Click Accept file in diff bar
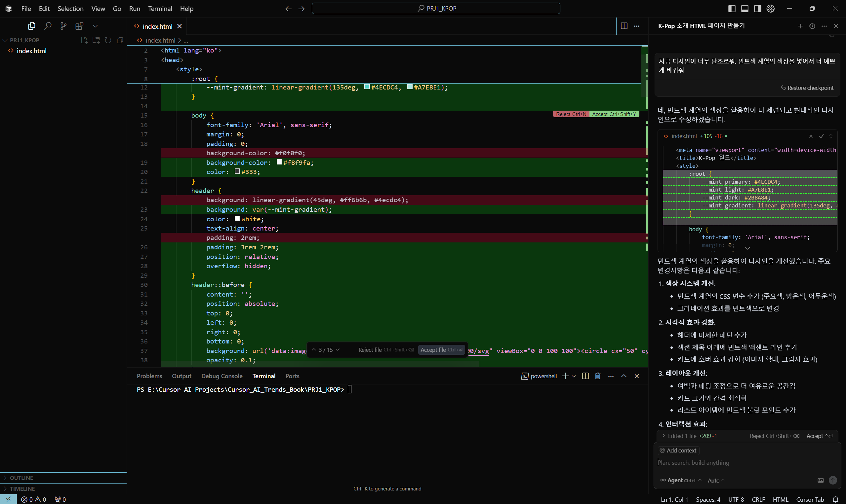846x504 pixels. pos(441,350)
